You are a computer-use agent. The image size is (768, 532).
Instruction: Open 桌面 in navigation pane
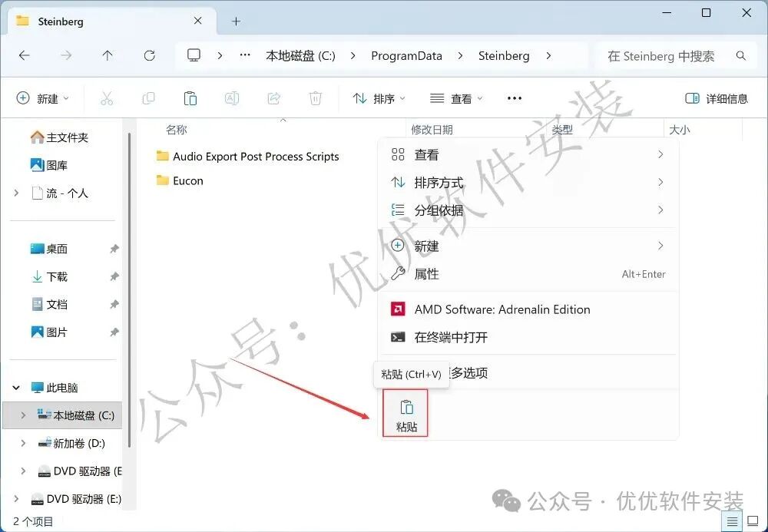point(49,249)
